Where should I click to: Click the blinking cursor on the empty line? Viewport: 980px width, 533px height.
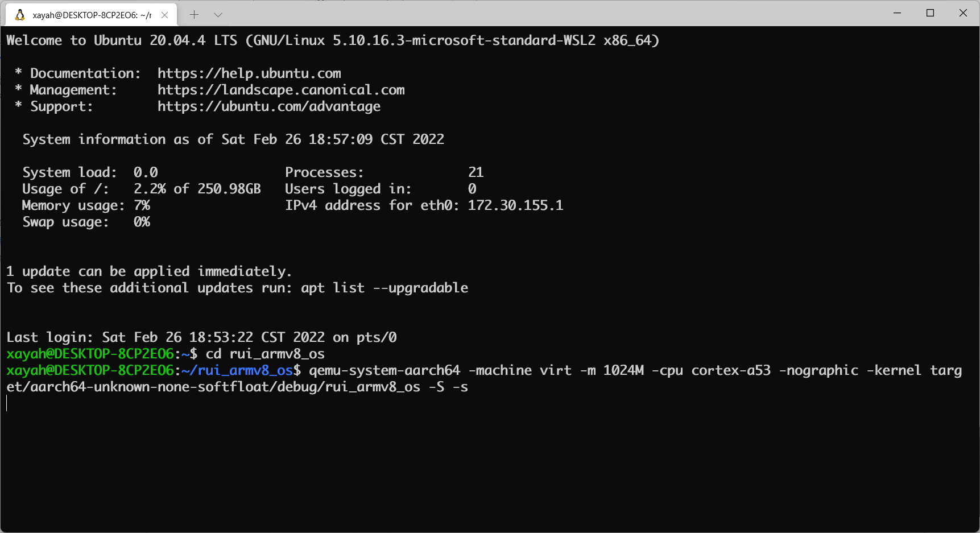click(x=7, y=403)
